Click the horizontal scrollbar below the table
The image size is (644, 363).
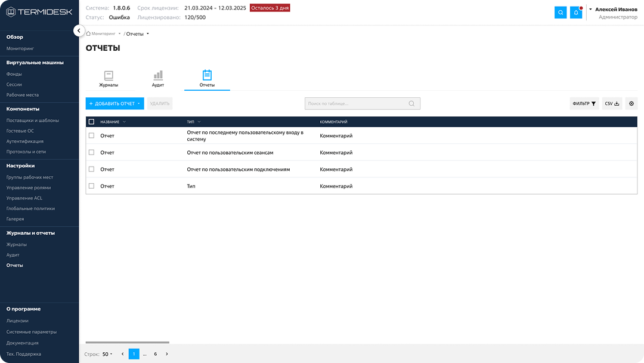pyautogui.click(x=127, y=343)
